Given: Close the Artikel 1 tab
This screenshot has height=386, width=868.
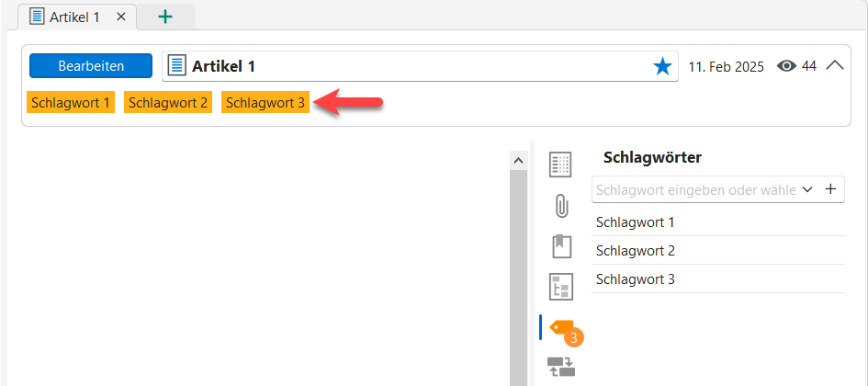Looking at the screenshot, I should click(121, 17).
